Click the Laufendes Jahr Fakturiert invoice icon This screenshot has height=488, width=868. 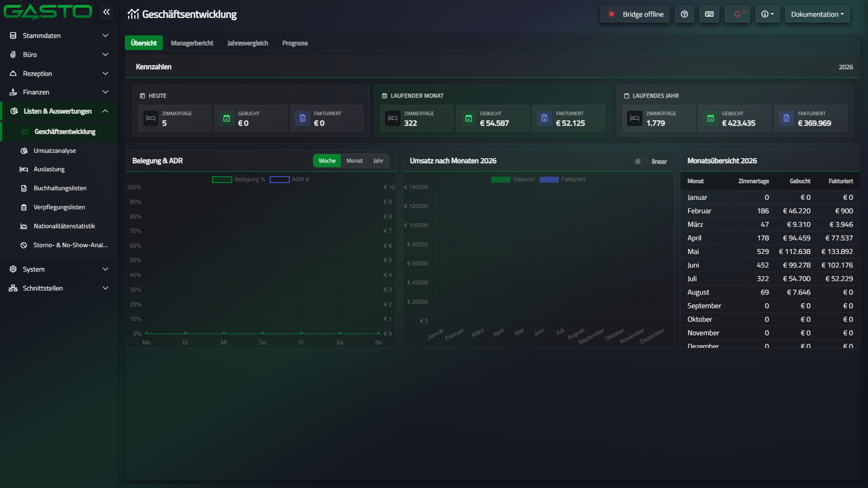tap(787, 118)
